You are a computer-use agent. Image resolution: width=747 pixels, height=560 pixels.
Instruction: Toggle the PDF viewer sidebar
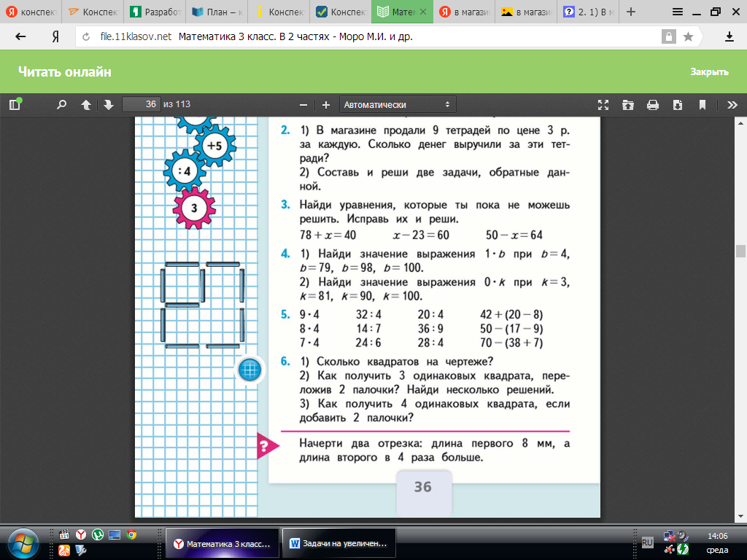click(15, 104)
